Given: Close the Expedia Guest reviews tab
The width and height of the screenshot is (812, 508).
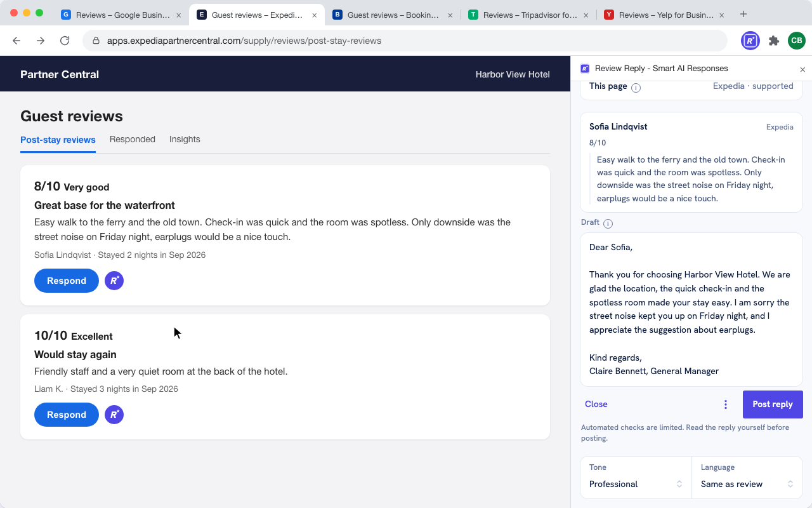Looking at the screenshot, I should click(x=315, y=15).
